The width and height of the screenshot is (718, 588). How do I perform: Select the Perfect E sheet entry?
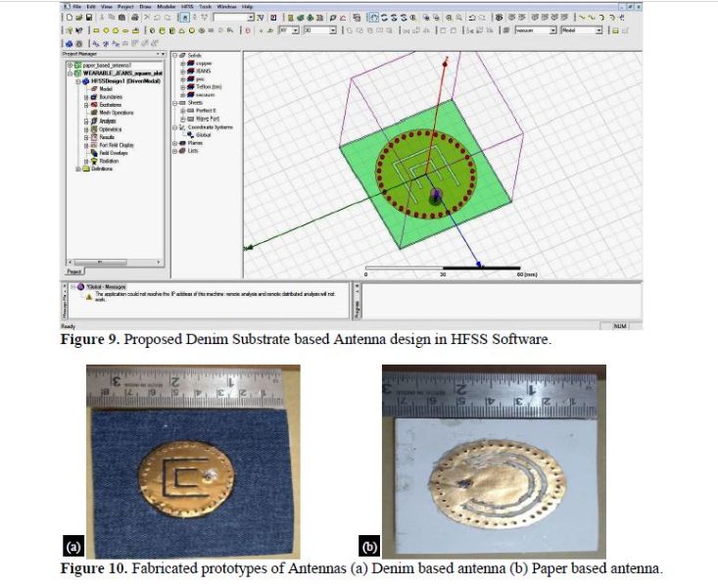pyautogui.click(x=206, y=111)
